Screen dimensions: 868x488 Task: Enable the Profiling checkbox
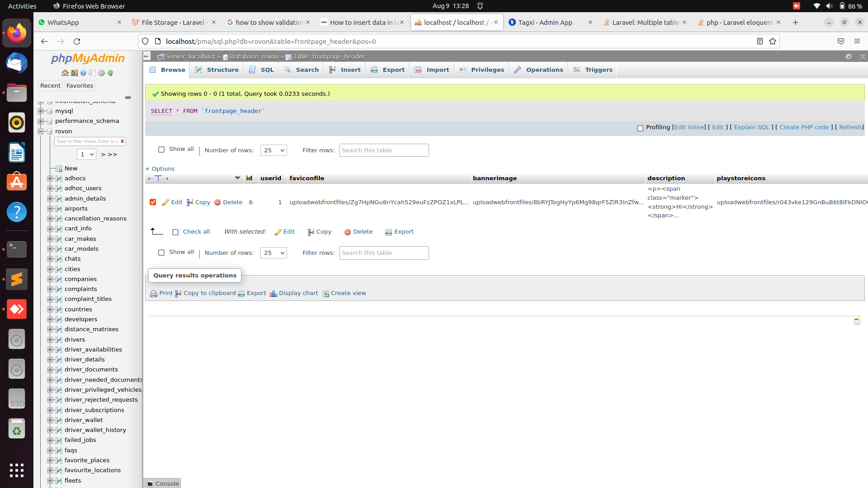[x=640, y=128]
